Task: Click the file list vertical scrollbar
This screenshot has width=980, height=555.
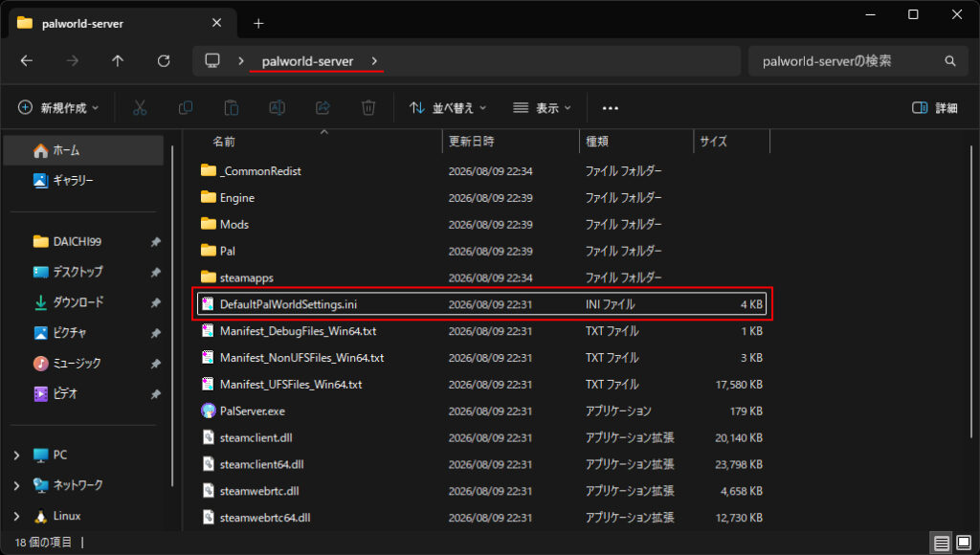Action: point(971,291)
